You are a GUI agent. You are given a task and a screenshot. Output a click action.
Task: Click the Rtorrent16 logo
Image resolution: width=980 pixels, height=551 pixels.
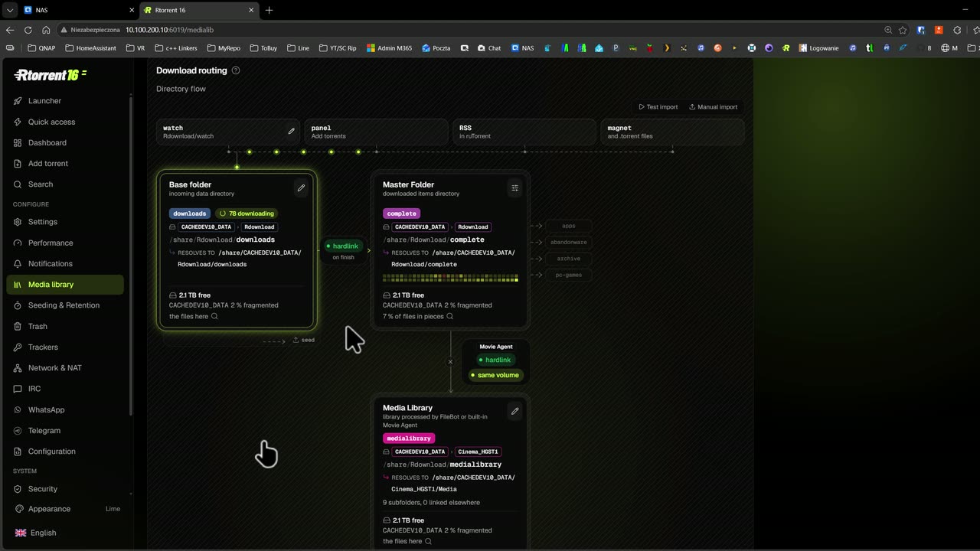[x=51, y=75]
